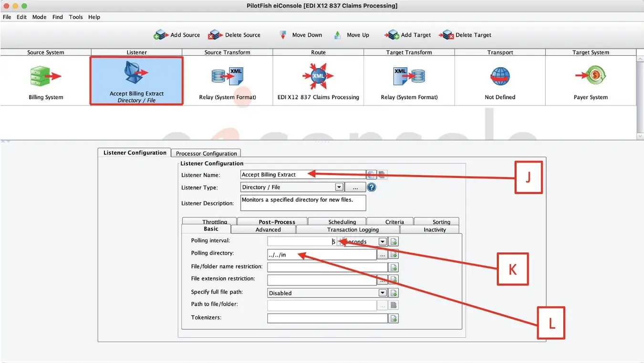Click the Delete Source toolbar icon
644x363 pixels.
(x=216, y=35)
